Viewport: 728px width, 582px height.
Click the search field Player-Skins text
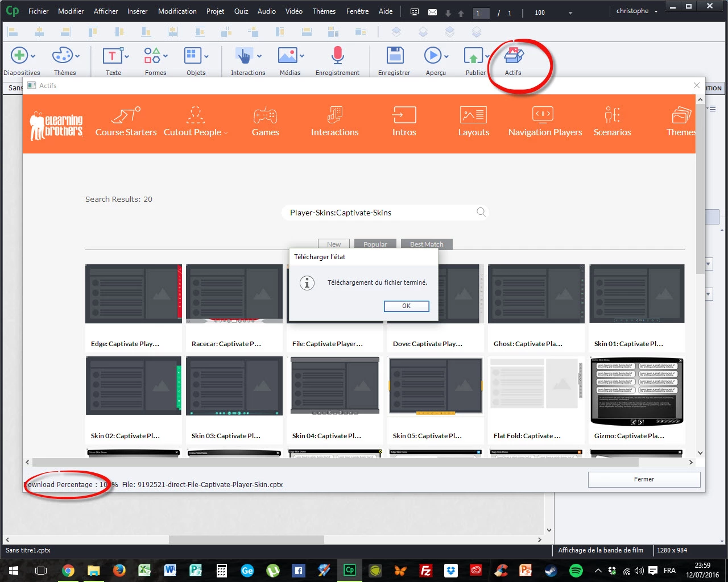(x=341, y=213)
